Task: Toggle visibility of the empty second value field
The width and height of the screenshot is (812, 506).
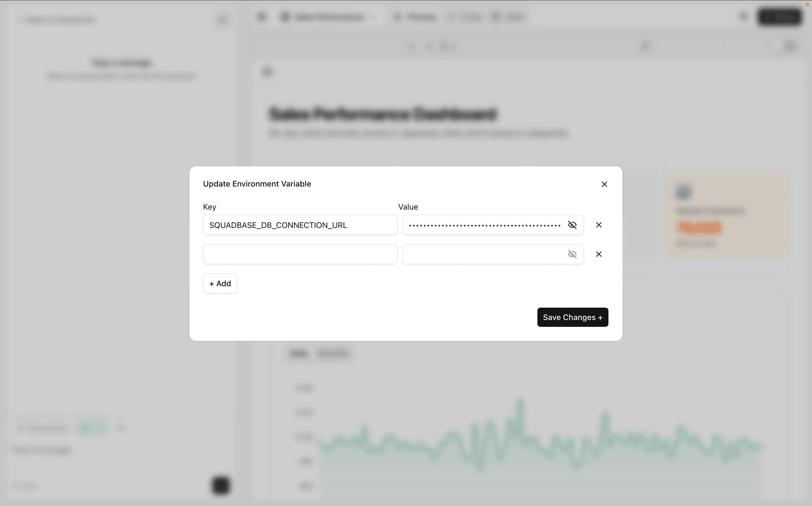Action: [x=572, y=254]
